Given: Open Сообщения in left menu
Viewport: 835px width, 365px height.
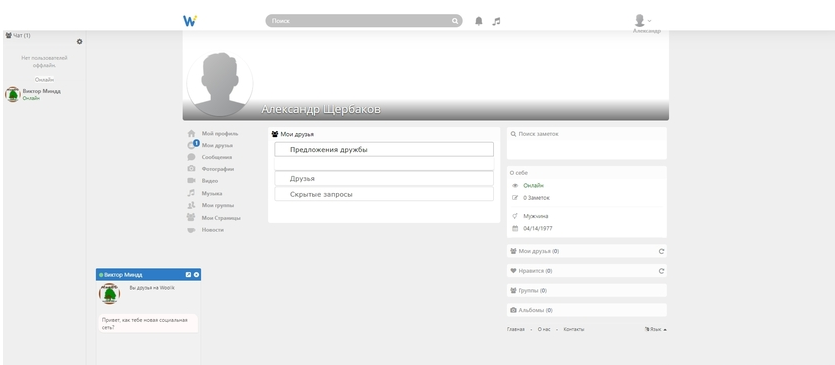Looking at the screenshot, I should point(217,157).
